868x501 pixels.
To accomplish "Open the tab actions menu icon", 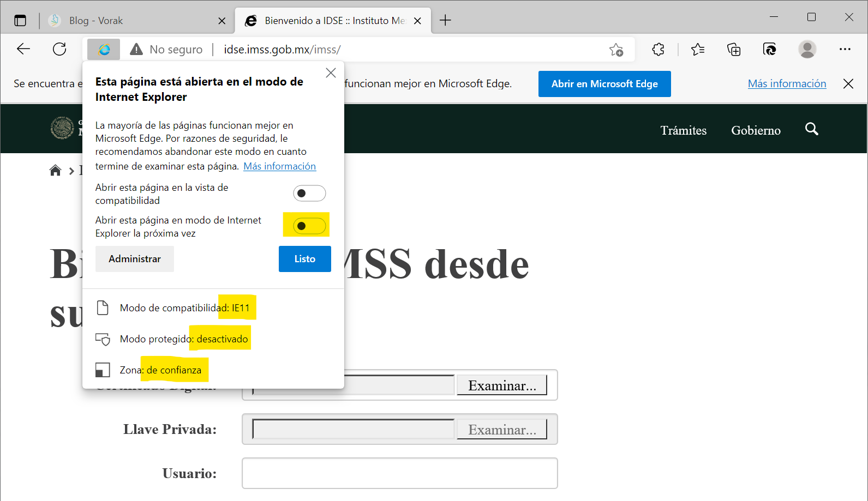I will [20, 21].
